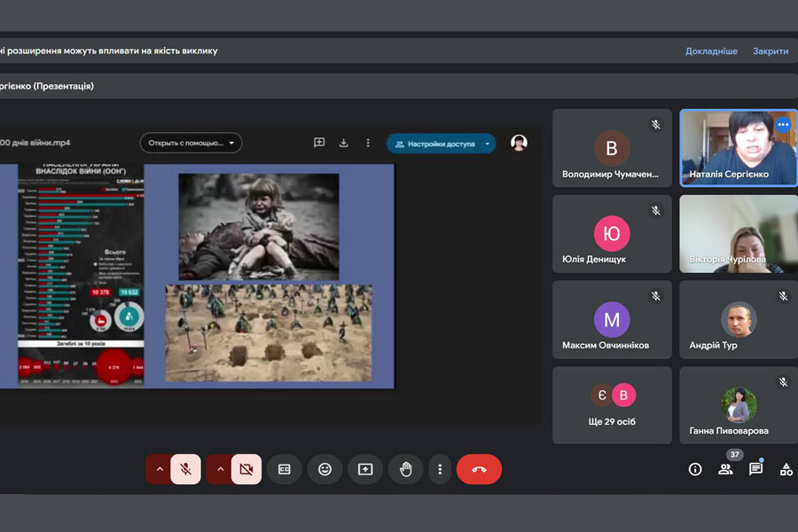Open the activities panel

coord(786,469)
